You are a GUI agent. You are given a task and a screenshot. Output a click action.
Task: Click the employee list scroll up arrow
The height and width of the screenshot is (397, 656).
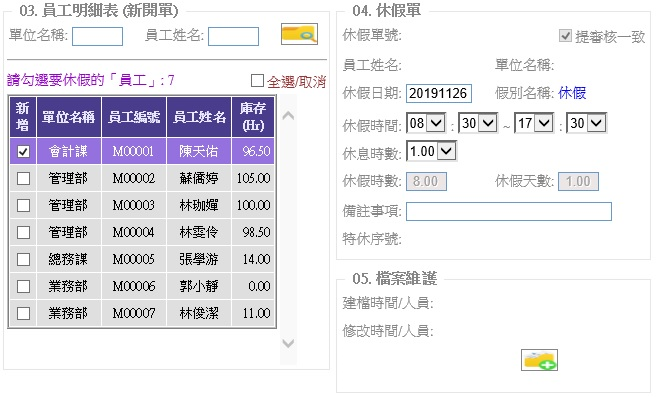point(288,116)
